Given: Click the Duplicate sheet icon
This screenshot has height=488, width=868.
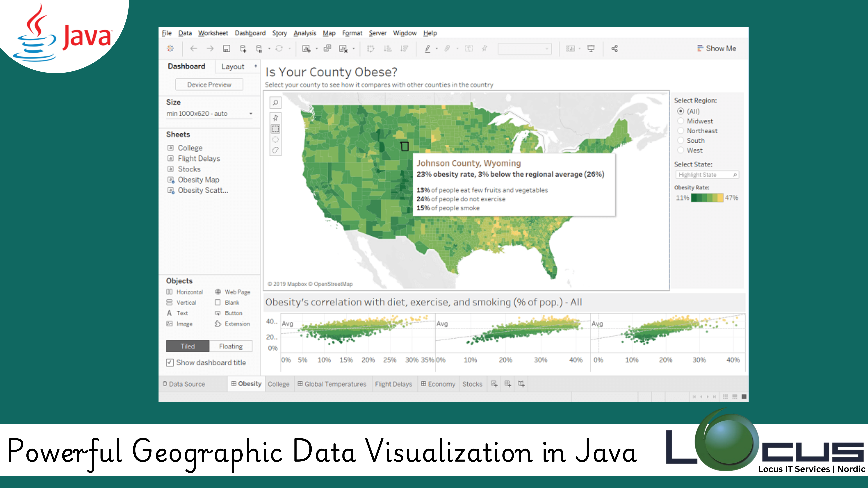Looking at the screenshot, I should pos(327,48).
